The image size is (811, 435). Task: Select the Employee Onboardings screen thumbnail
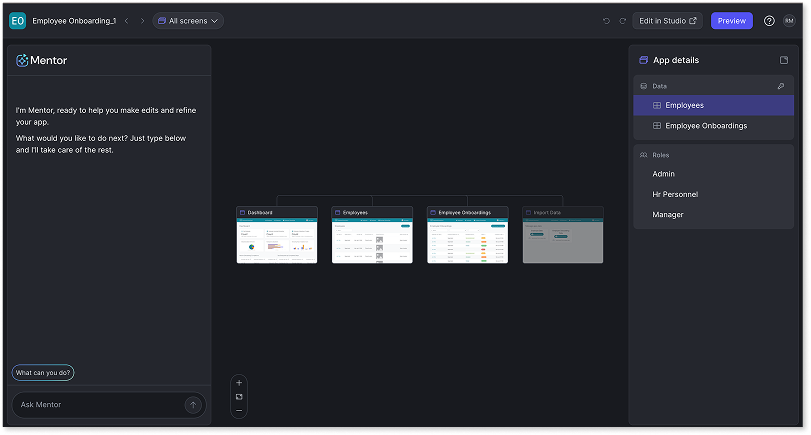468,235
